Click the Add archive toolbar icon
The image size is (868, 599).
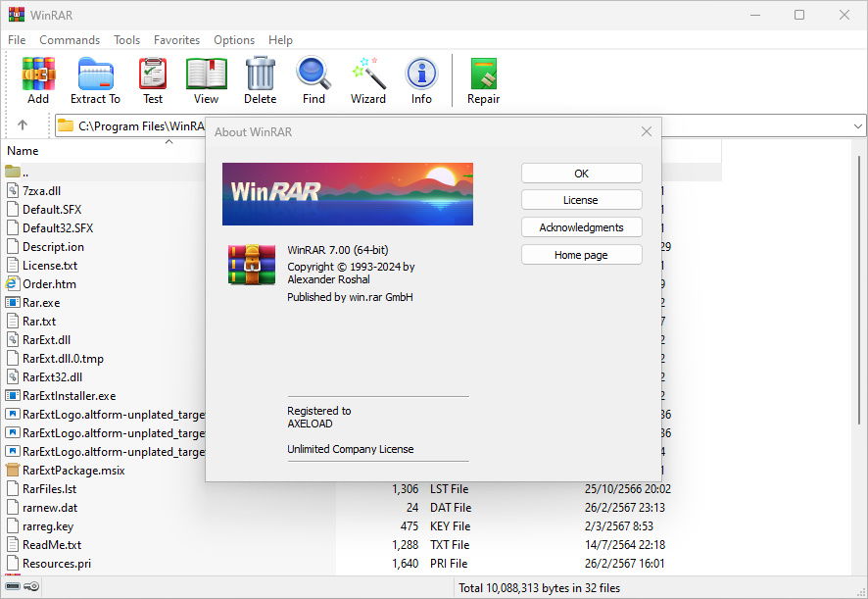tap(38, 74)
